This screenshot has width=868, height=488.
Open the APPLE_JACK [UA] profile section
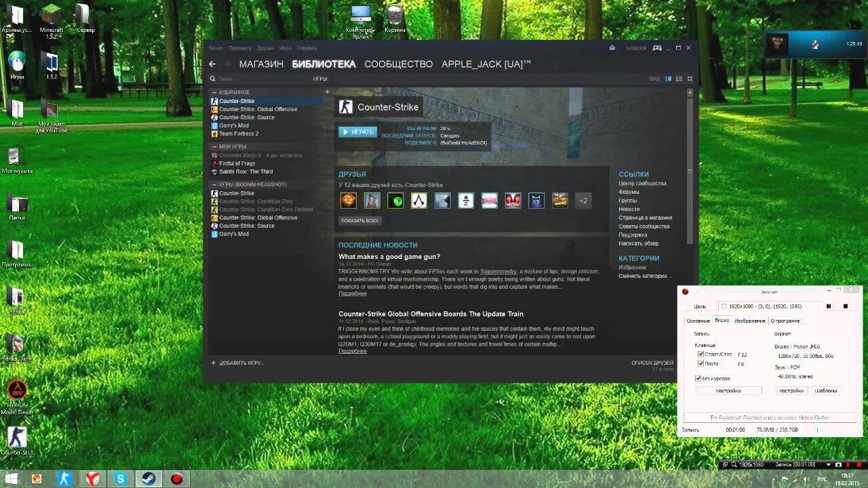click(x=486, y=64)
